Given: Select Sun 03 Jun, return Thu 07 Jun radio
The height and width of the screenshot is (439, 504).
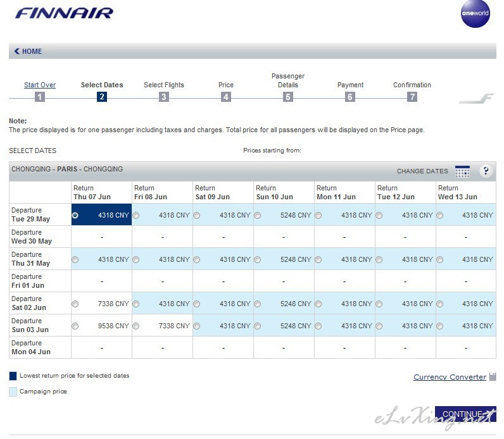Looking at the screenshot, I should pyautogui.click(x=75, y=326).
